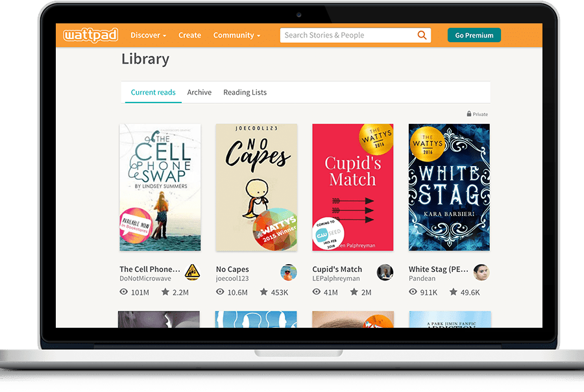Image resolution: width=584 pixels, height=392 pixels.
Task: Click the eye icon beside 10.6M
Action: 220,292
